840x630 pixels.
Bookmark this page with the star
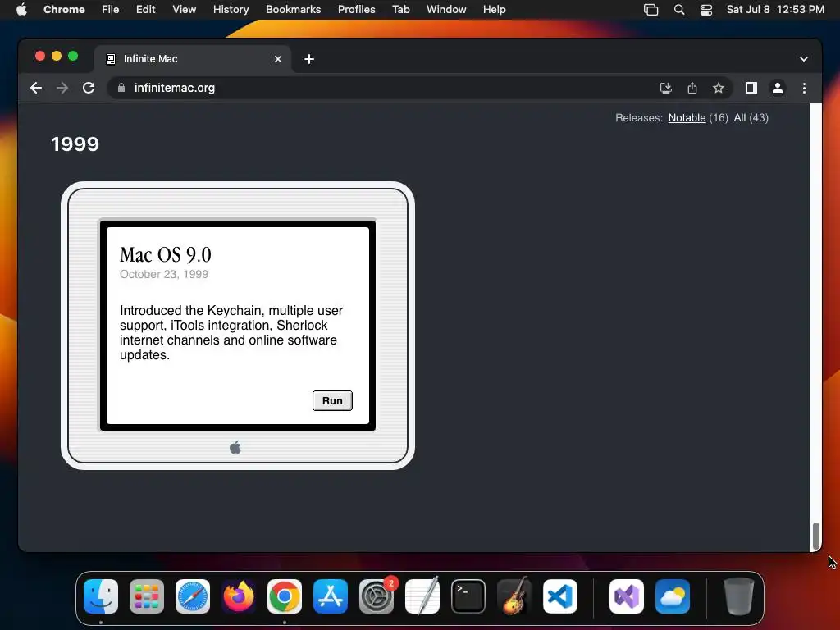pos(719,88)
